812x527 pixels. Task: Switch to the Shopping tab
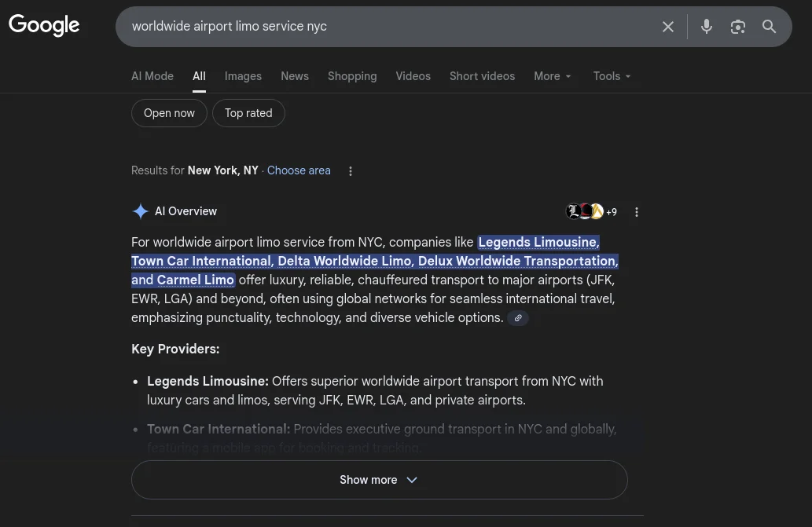(x=352, y=76)
